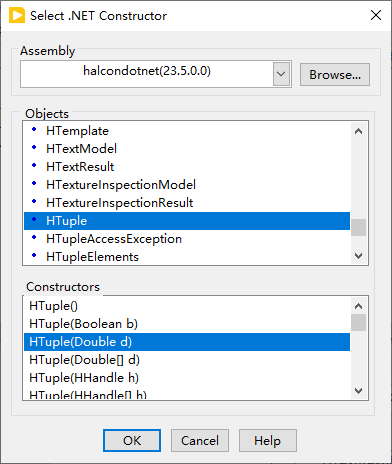
Task: Click Objects list scroll up arrow
Action: point(359,131)
